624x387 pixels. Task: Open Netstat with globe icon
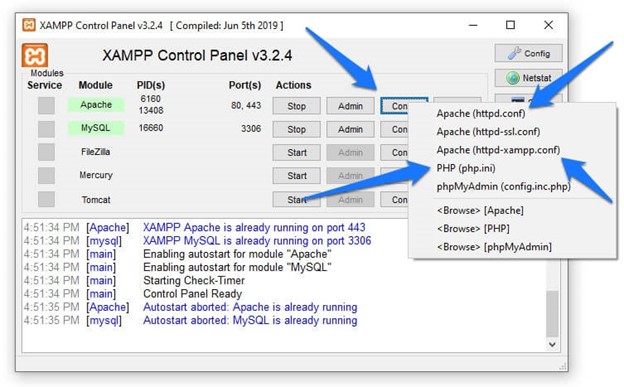click(528, 78)
